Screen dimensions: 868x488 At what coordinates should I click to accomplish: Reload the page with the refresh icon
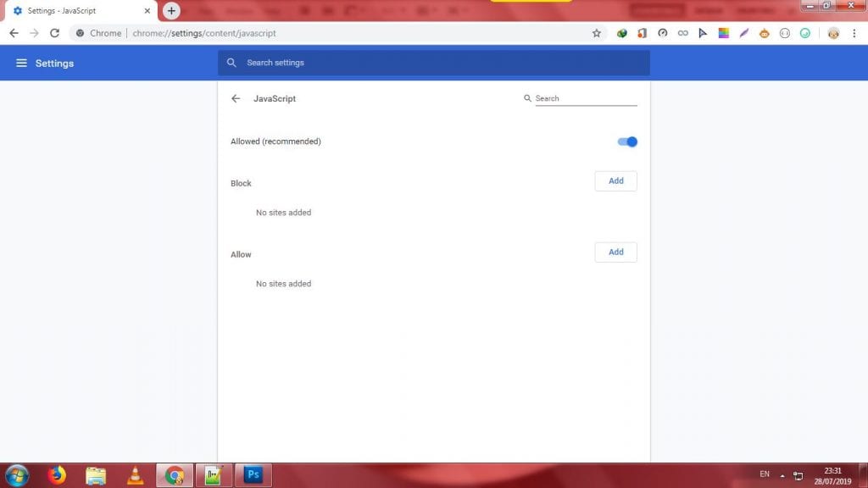54,33
